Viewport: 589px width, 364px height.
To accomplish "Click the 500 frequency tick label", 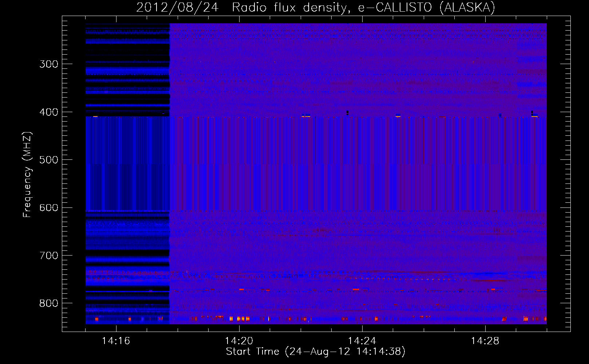I will 49,160.
